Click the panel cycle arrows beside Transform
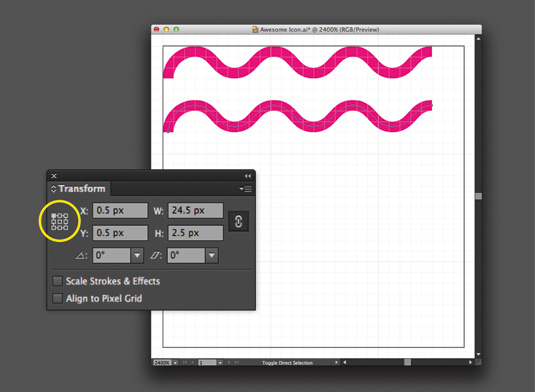Viewport: 535px width, 392px height. click(53, 189)
